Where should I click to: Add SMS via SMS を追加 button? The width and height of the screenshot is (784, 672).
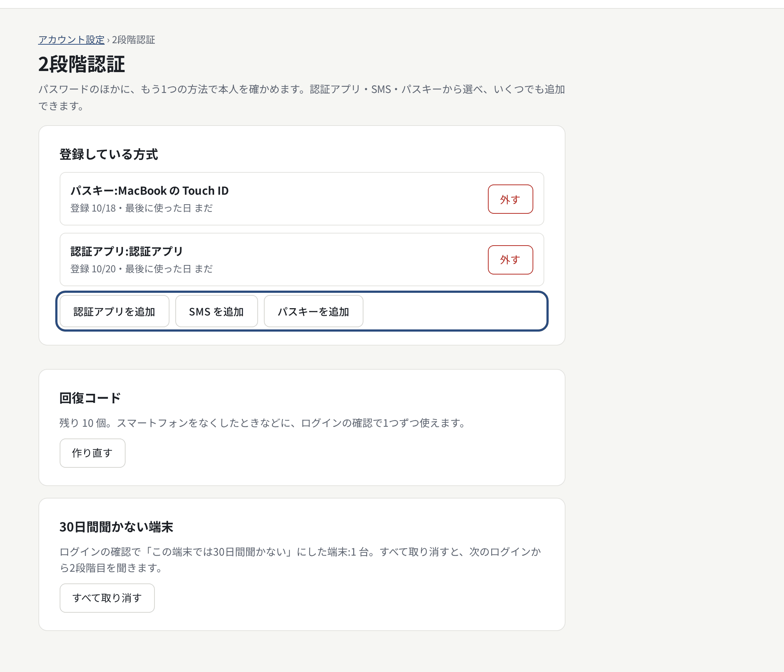point(216,311)
